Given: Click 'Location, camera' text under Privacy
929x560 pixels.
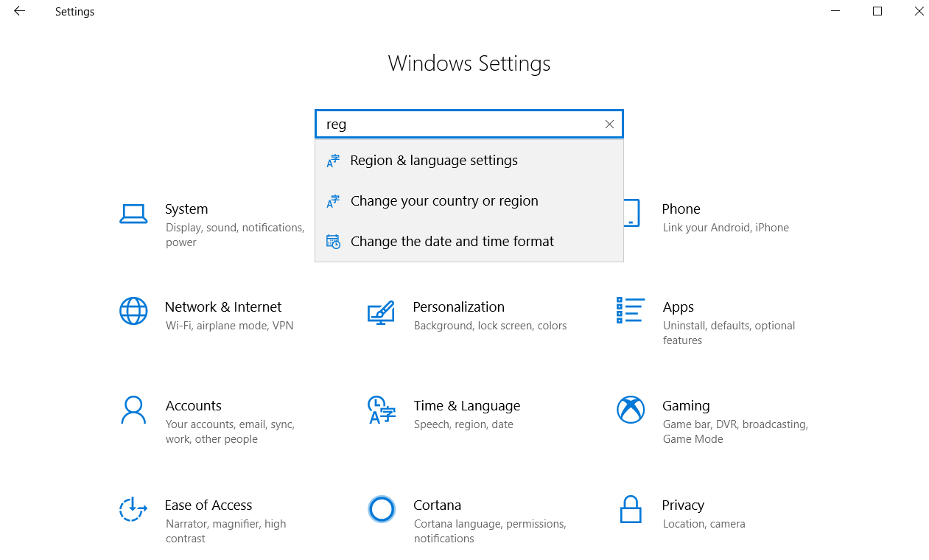Looking at the screenshot, I should coord(704,524).
